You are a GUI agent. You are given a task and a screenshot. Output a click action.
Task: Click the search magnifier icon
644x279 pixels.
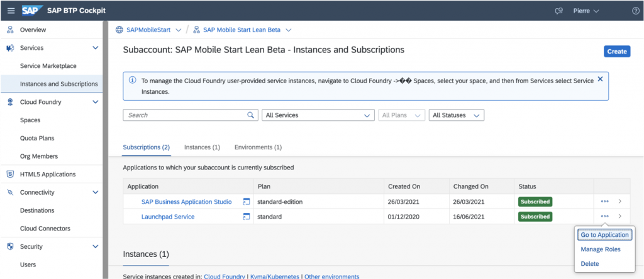[x=250, y=115]
